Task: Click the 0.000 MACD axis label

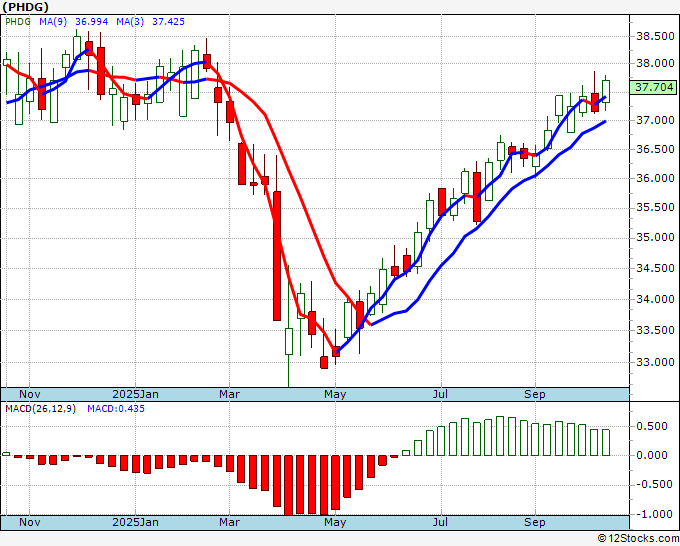Action: pos(651,455)
